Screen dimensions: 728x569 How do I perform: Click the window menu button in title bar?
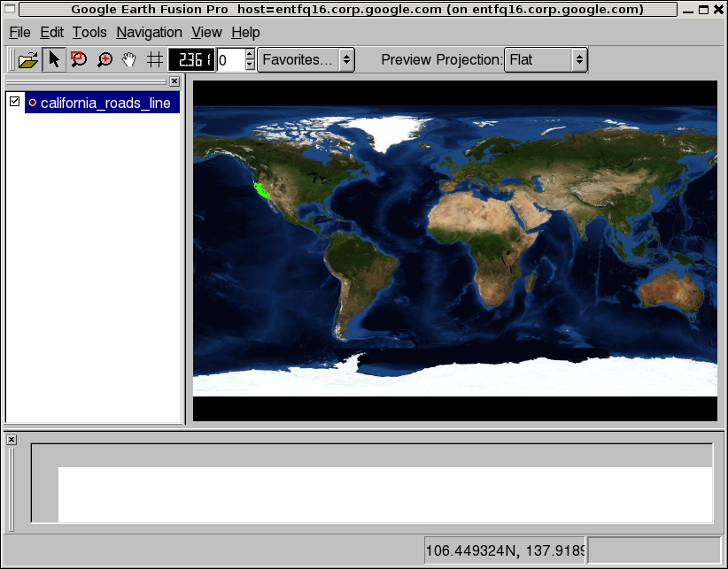pyautogui.click(x=10, y=10)
